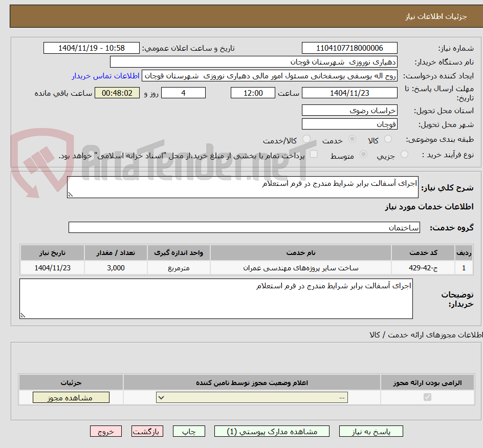The image size is (483, 448).
Task: Click the ایجاد کننده درخواست field
Action: click(x=270, y=76)
